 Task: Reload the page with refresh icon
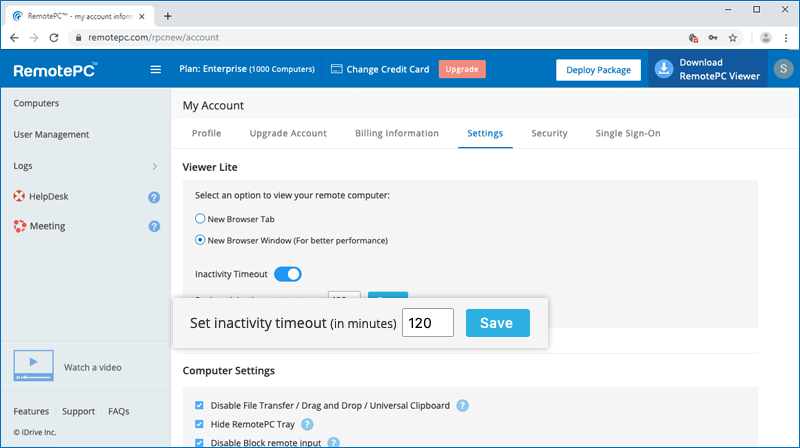pos(54,38)
